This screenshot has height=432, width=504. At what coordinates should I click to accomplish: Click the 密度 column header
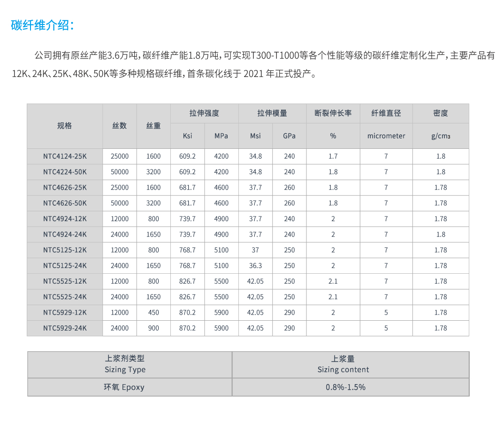[x=441, y=114]
